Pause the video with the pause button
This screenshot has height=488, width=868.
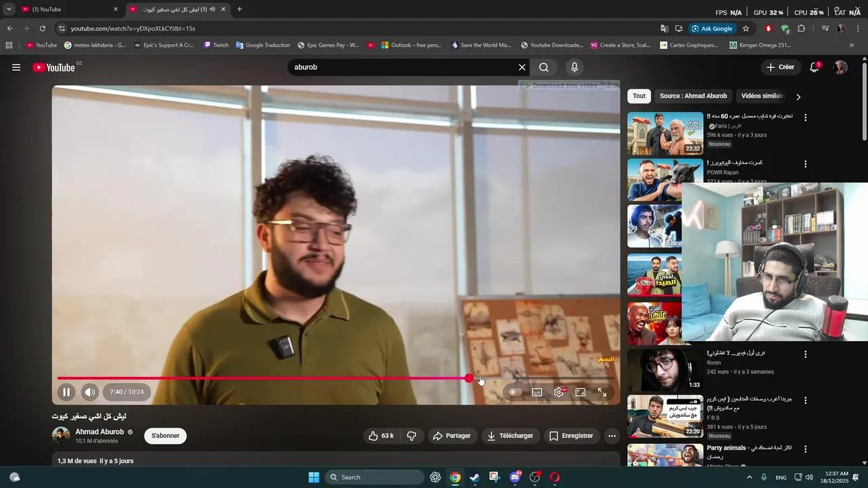pyautogui.click(x=66, y=392)
